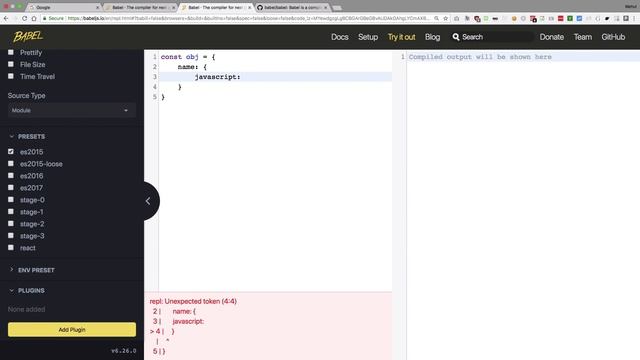Go back with the browser back arrow

(6, 18)
